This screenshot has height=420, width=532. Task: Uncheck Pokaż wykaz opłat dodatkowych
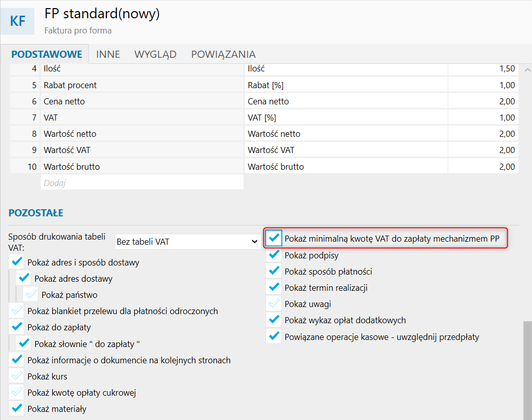tap(274, 320)
